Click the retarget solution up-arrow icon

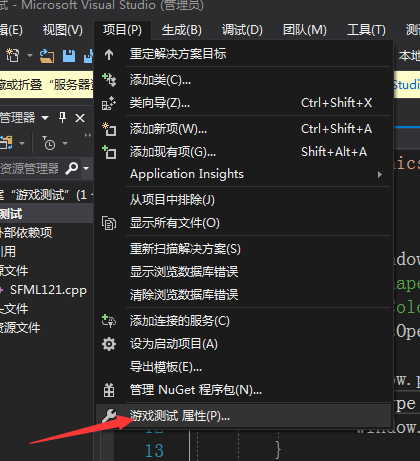109,54
